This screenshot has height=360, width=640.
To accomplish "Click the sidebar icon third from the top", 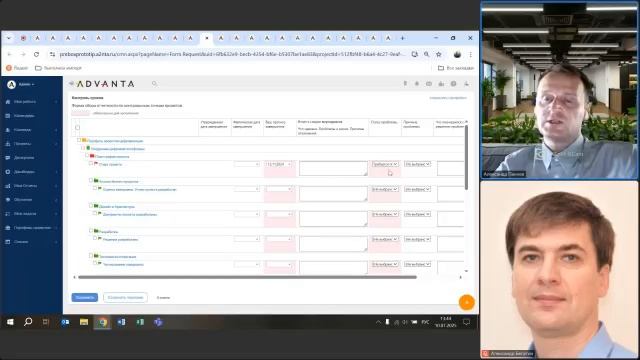I will (x=8, y=130).
